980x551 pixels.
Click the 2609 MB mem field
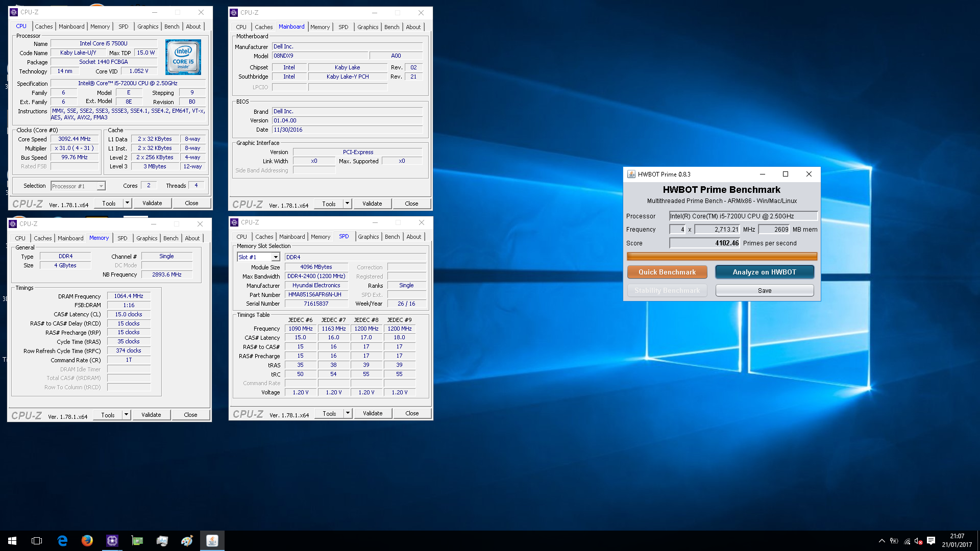(774, 230)
